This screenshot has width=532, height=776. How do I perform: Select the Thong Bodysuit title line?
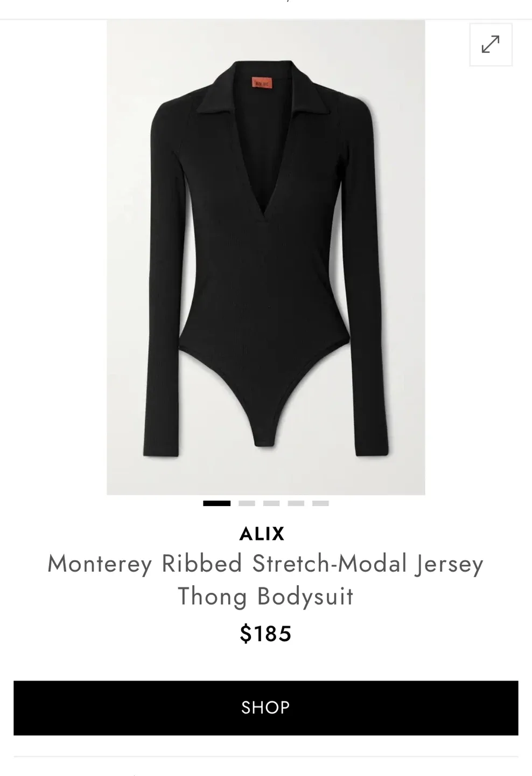coord(265,597)
